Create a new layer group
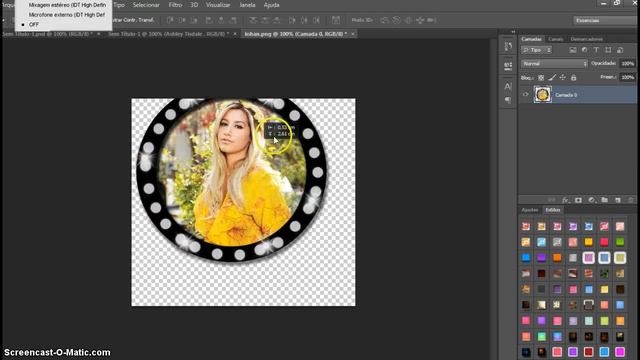The image size is (640, 360). coord(604,200)
